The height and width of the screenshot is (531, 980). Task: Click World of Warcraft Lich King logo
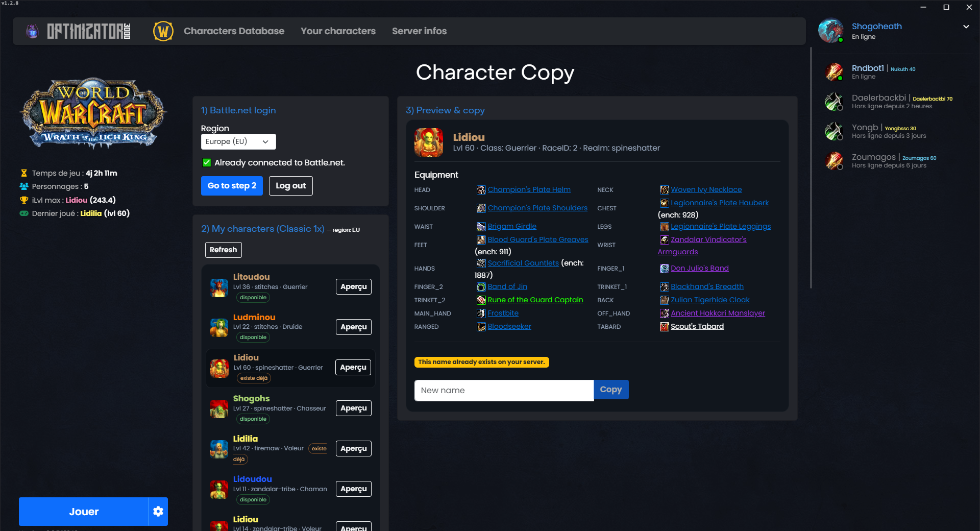(93, 113)
